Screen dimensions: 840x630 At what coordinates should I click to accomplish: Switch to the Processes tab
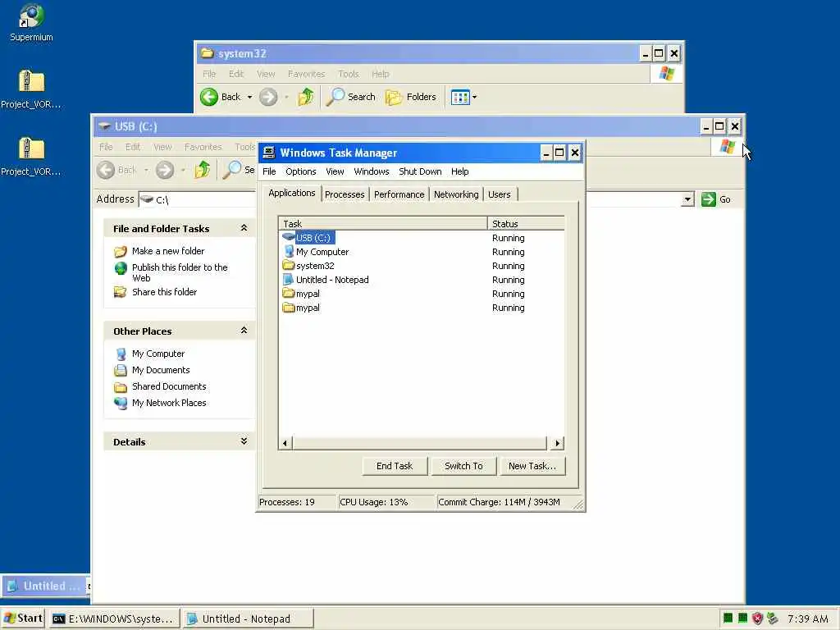point(345,194)
